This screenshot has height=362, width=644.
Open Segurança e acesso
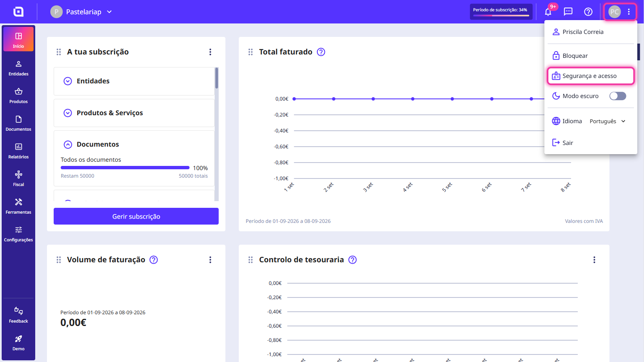coord(591,76)
